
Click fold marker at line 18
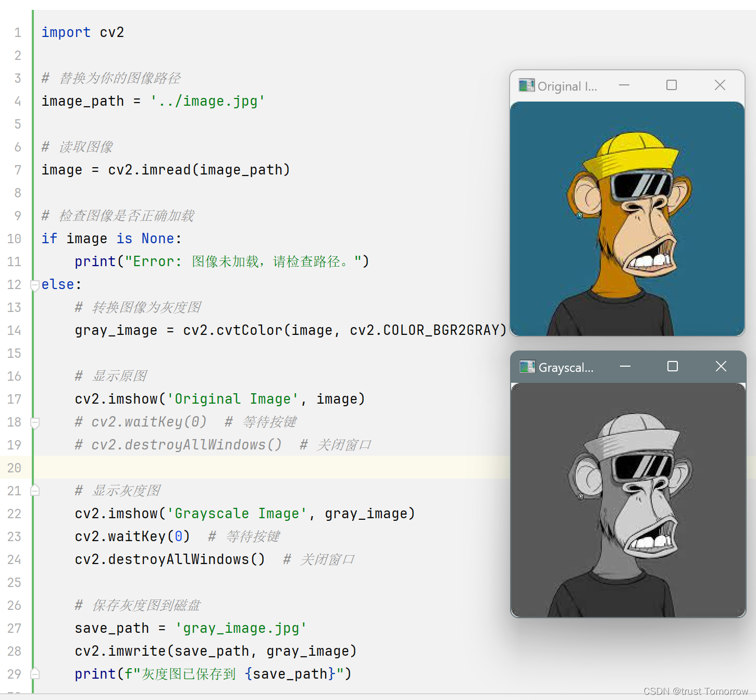[x=35, y=423]
